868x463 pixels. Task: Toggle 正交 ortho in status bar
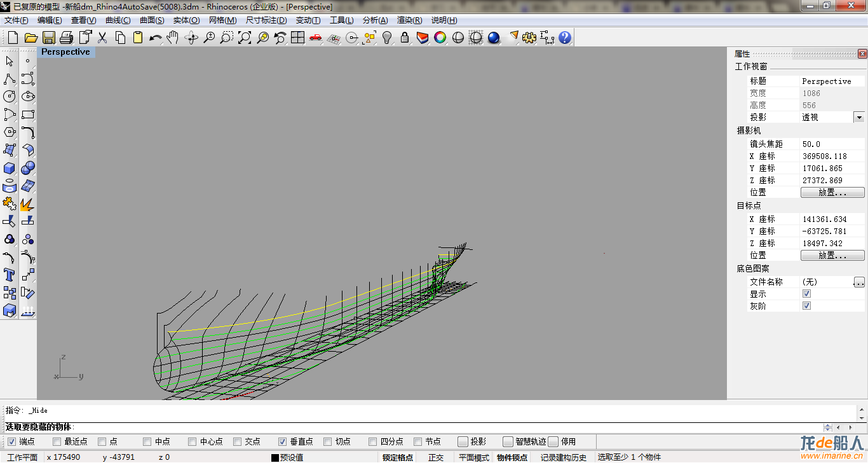(436, 457)
